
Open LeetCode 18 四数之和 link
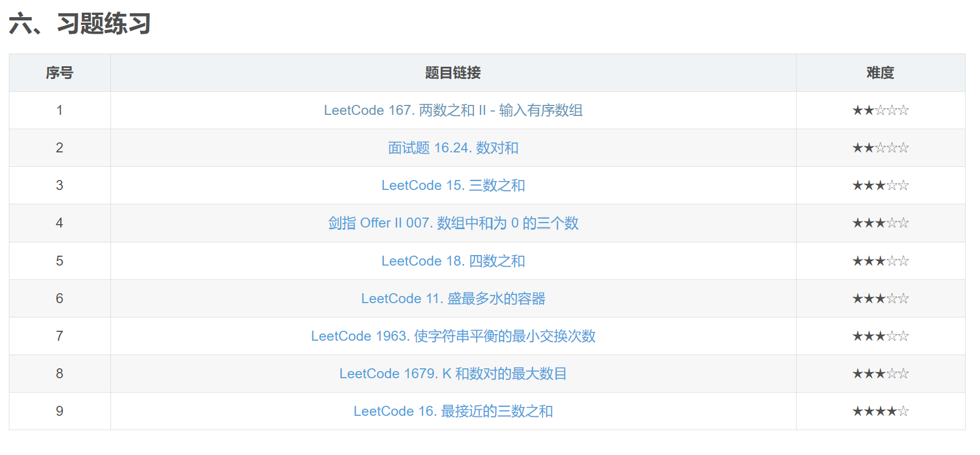click(453, 261)
